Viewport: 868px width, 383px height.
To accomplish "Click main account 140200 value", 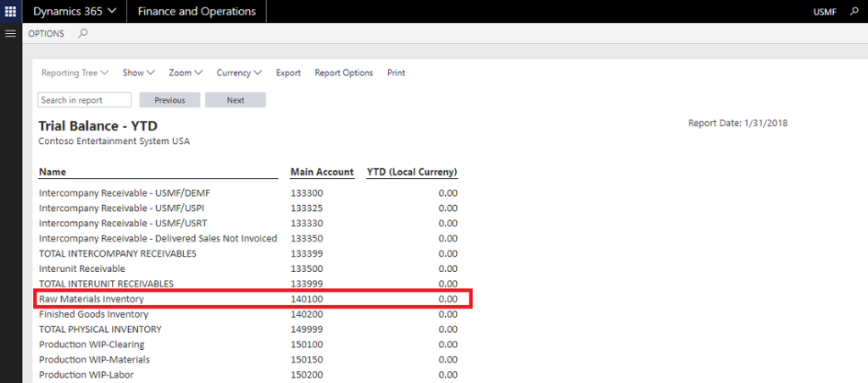I will (x=307, y=314).
